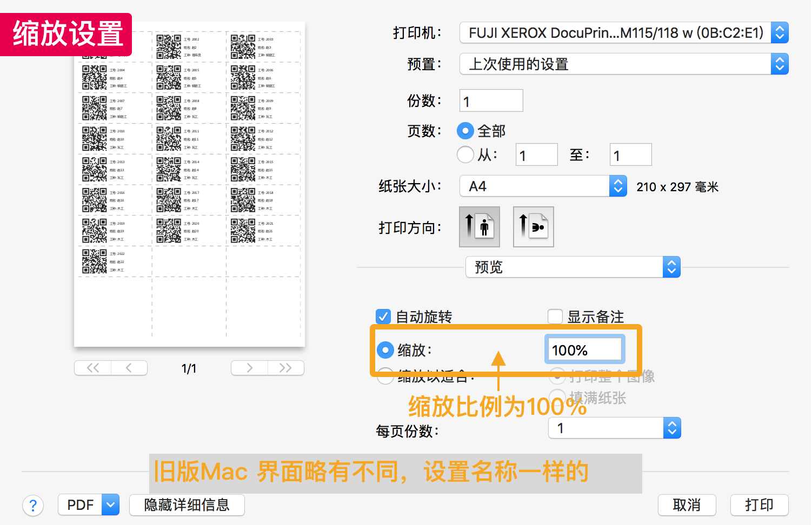Click the 1/1 page indicator text
812x525 pixels.
click(189, 368)
